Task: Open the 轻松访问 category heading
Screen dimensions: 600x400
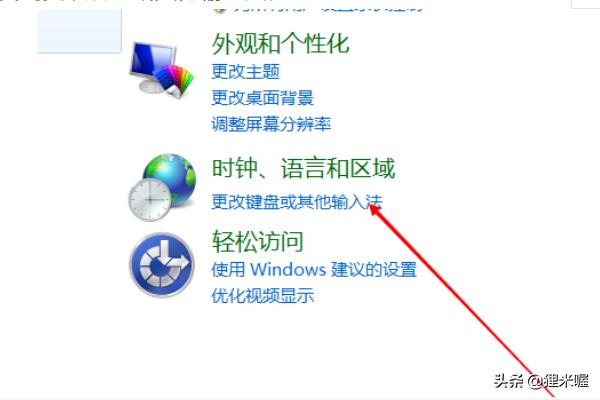Action: [258, 241]
